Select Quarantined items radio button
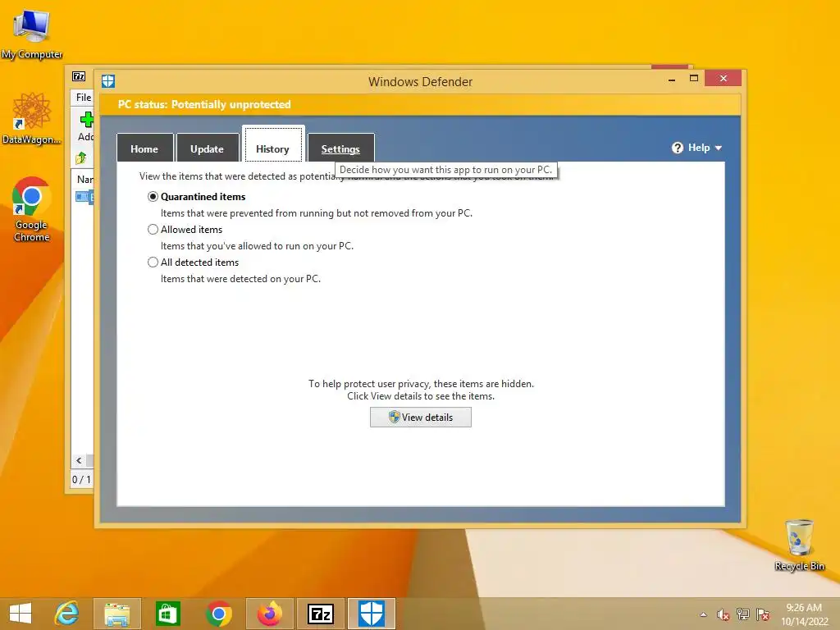 (153, 197)
